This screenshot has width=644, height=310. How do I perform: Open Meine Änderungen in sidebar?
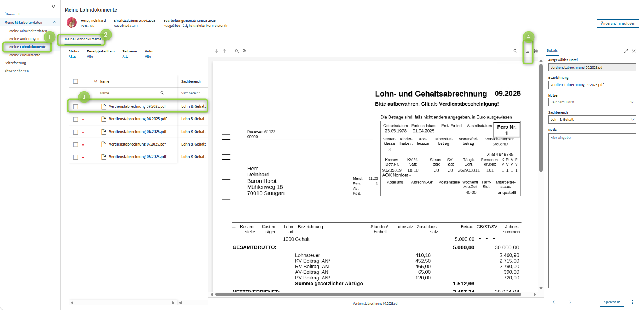(x=24, y=39)
